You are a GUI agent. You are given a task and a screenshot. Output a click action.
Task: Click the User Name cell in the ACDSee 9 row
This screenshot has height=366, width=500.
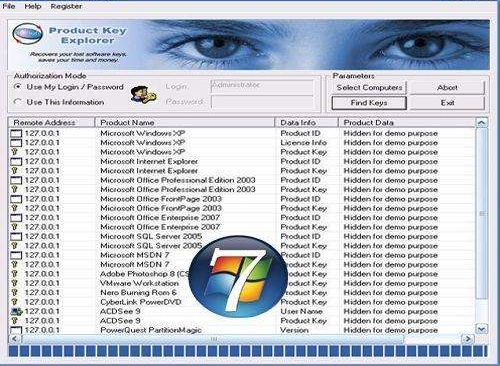coord(301,311)
